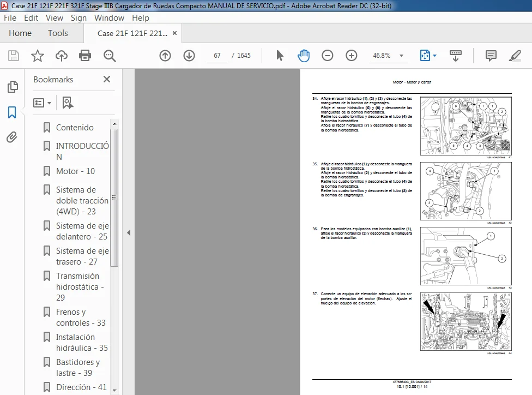Open the Attachments paperclip panel
This screenshot has width=532, height=395.
[12, 137]
